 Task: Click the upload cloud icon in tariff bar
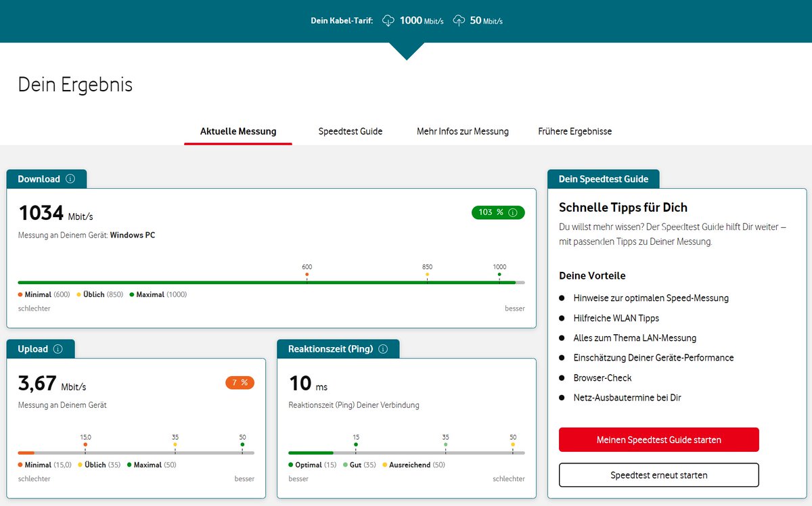tap(459, 20)
